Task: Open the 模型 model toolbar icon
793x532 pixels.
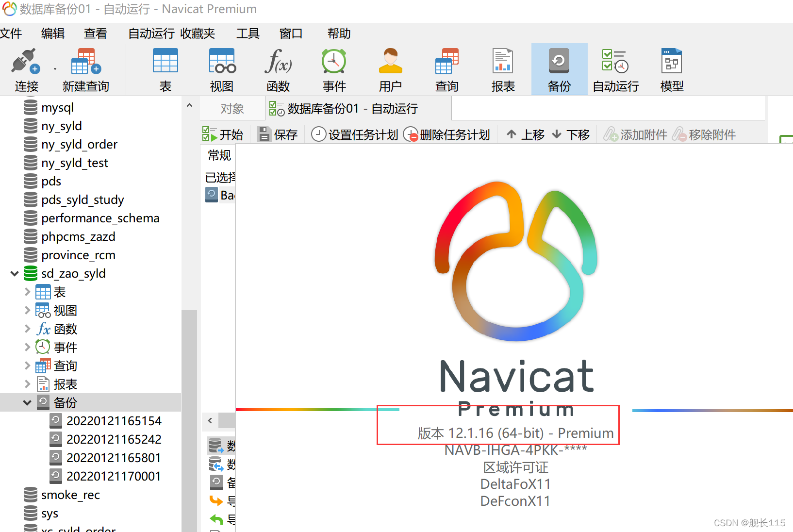Action: coord(672,70)
